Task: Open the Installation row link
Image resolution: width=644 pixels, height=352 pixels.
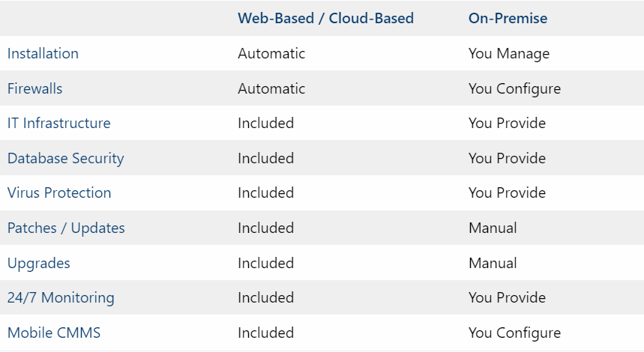Action: (x=43, y=53)
